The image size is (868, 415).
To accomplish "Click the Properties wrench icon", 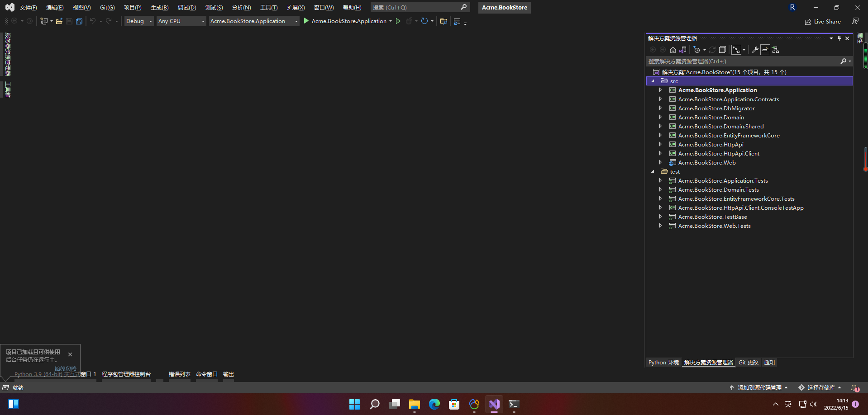I will pos(755,50).
